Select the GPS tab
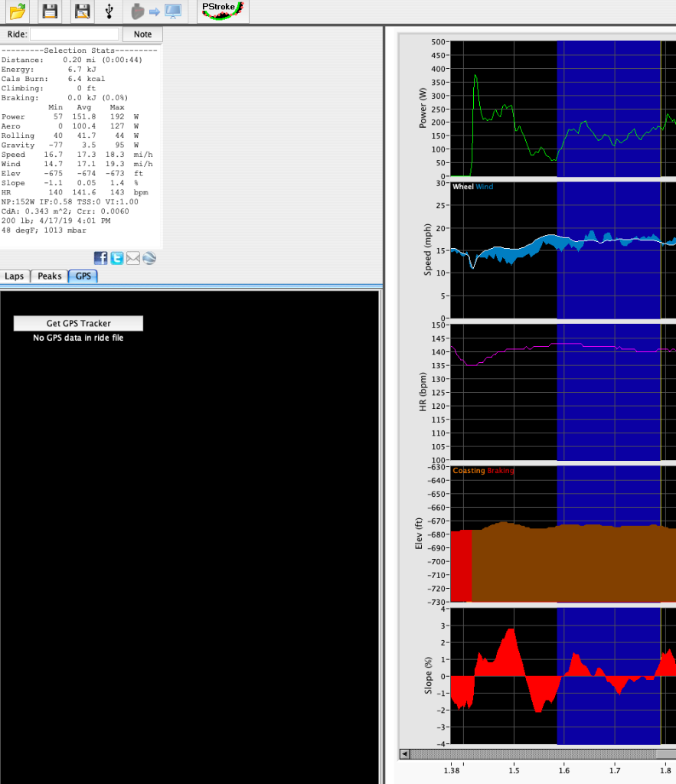676x784 pixels. (x=82, y=276)
